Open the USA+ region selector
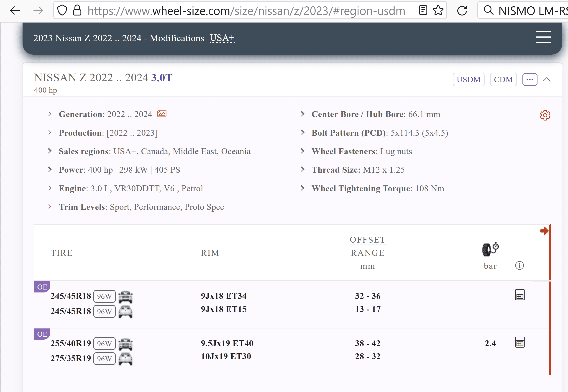568x392 pixels. point(222,38)
